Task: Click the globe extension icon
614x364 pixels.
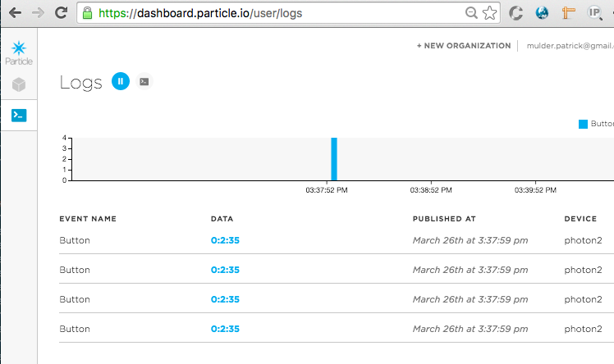Action: (x=542, y=13)
